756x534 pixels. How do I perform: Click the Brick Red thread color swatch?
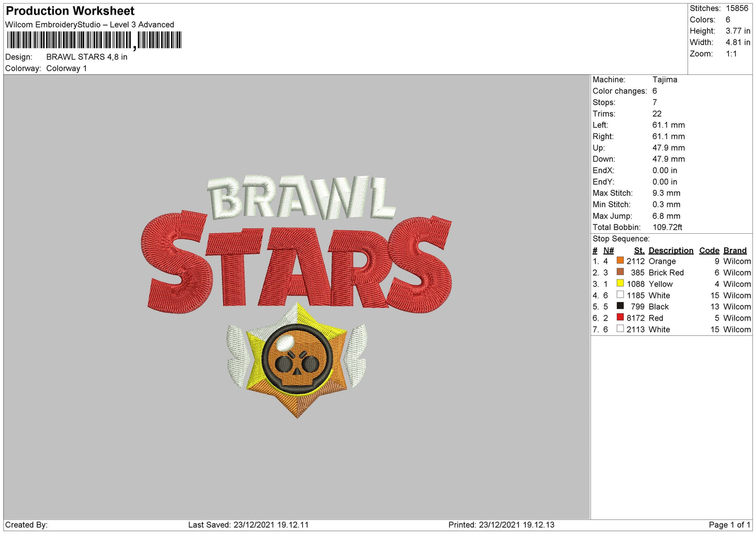(x=620, y=272)
